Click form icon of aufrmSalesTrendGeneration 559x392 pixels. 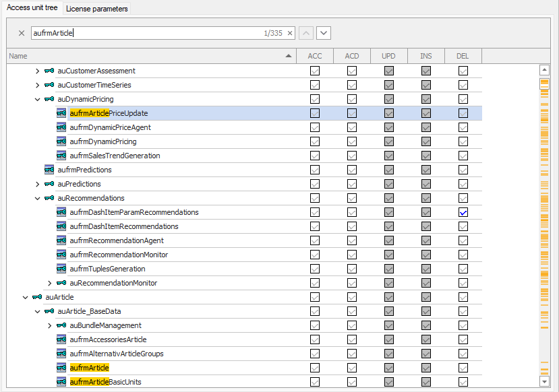pyautogui.click(x=61, y=156)
